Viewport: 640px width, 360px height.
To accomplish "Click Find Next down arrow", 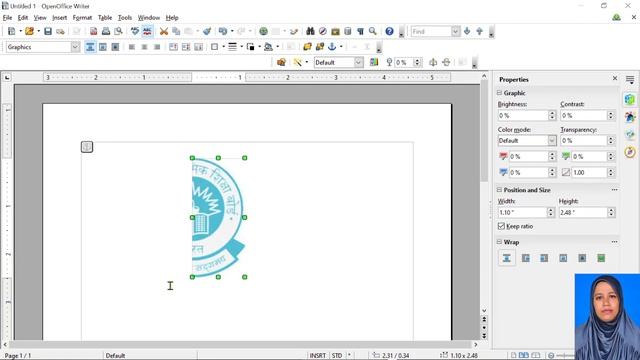I will click(x=467, y=31).
